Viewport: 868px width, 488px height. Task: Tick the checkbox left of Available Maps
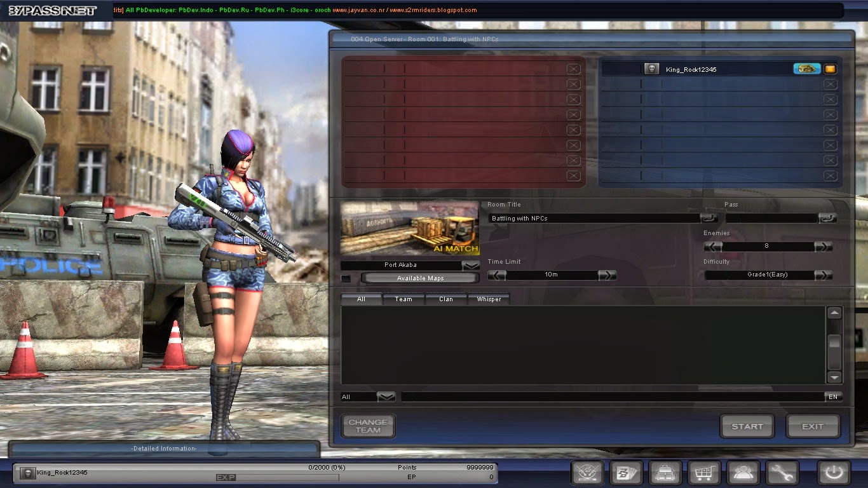click(x=346, y=278)
